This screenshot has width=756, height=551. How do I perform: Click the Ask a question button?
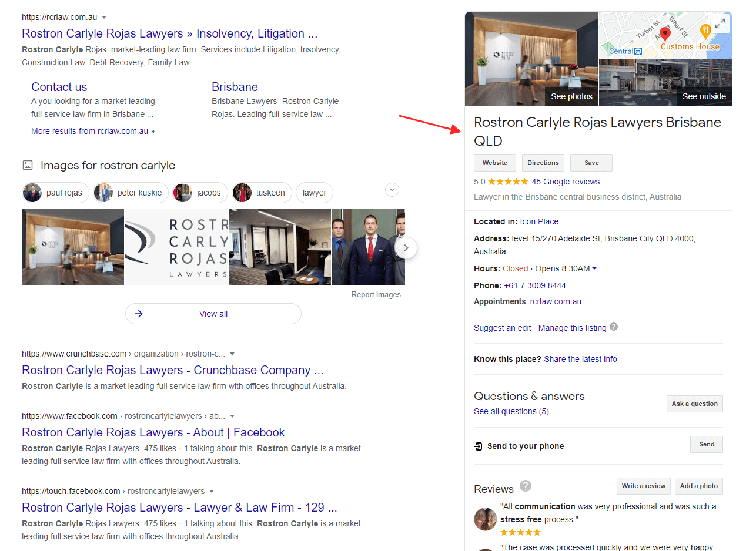(694, 404)
